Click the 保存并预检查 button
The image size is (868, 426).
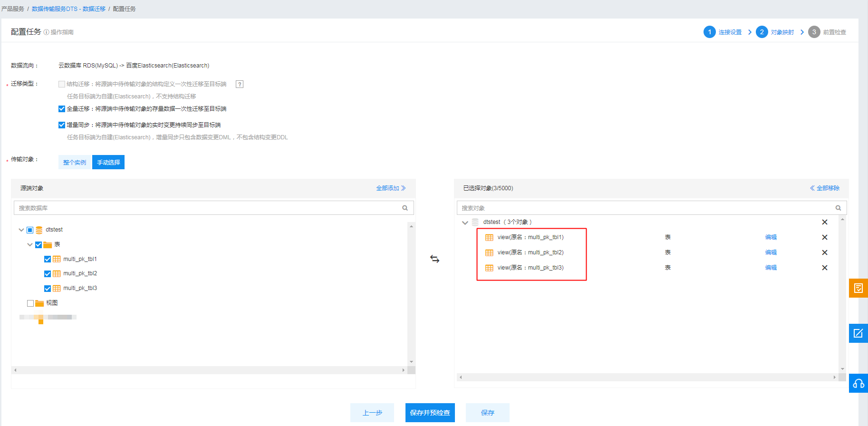[x=430, y=413]
